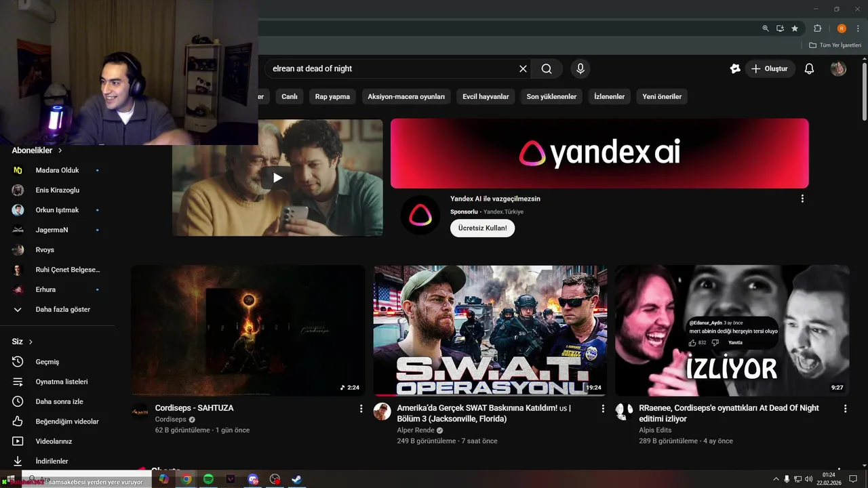Bookmark this page with the star
The height and width of the screenshot is (488, 868).
tap(795, 28)
